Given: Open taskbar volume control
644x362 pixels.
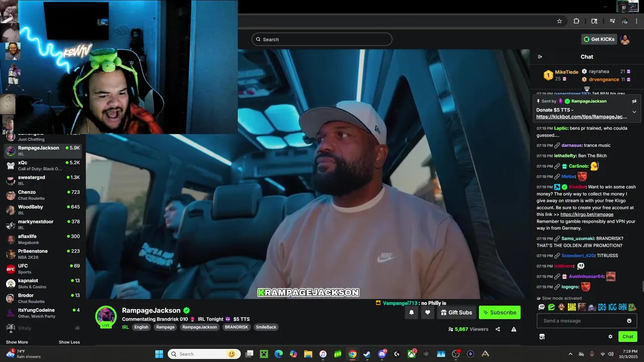Looking at the screenshot, I should coord(611,354).
